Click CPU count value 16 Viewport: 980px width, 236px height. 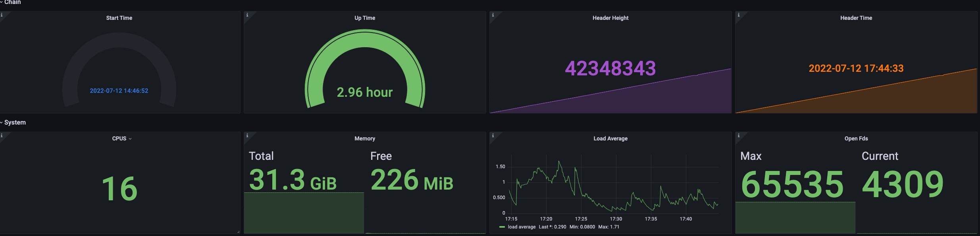[119, 189]
